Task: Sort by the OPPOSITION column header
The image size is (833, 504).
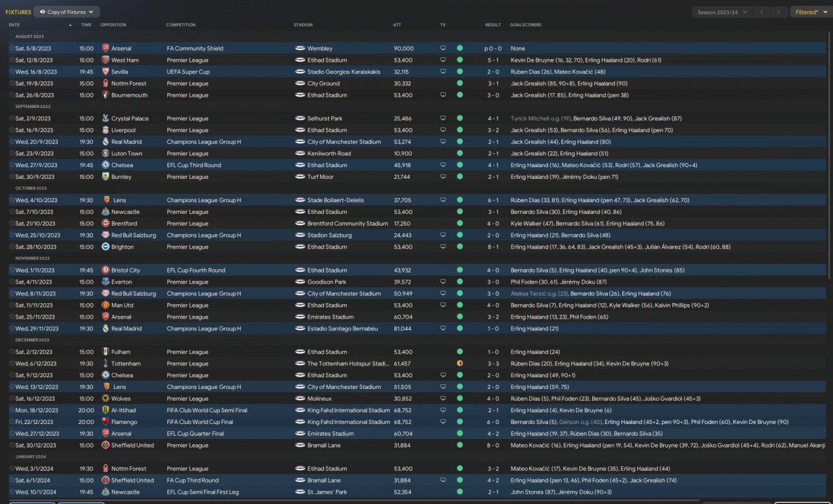Action: tap(113, 25)
